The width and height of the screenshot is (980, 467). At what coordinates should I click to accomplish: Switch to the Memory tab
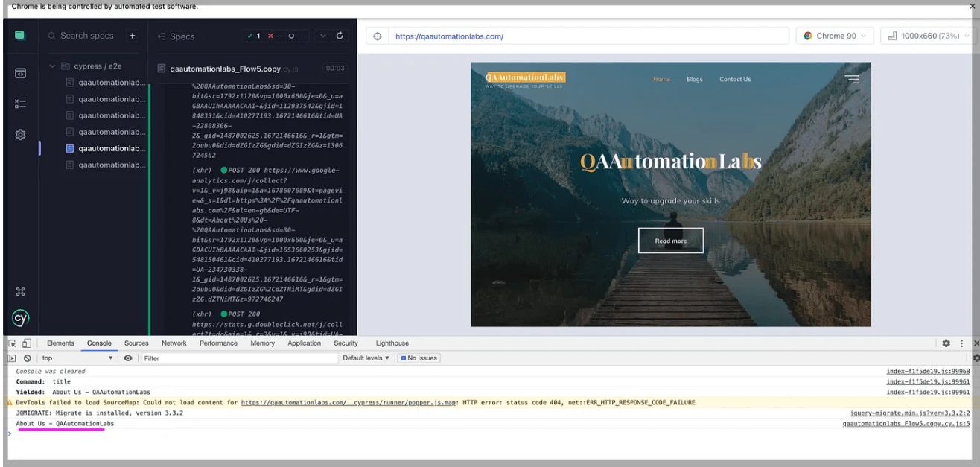(x=262, y=343)
